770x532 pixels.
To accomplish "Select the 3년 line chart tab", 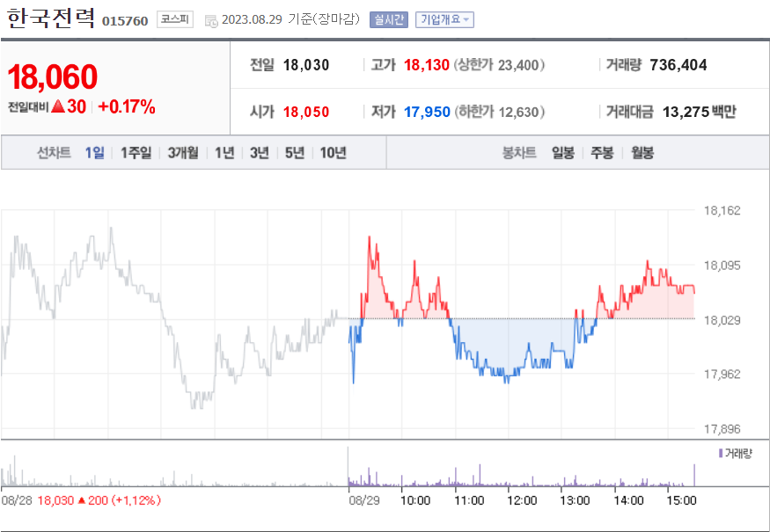I will coord(260,153).
